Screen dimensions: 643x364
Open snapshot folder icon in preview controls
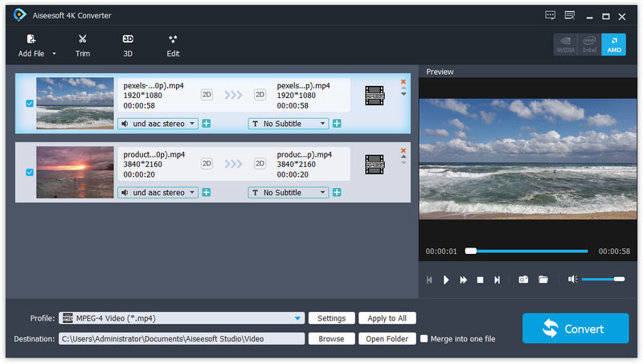click(x=543, y=280)
